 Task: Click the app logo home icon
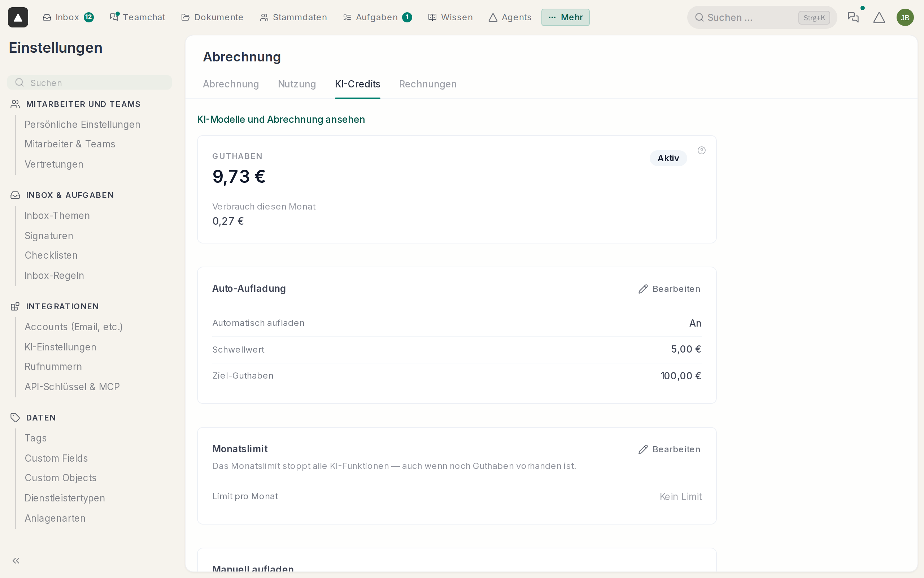[x=18, y=17]
